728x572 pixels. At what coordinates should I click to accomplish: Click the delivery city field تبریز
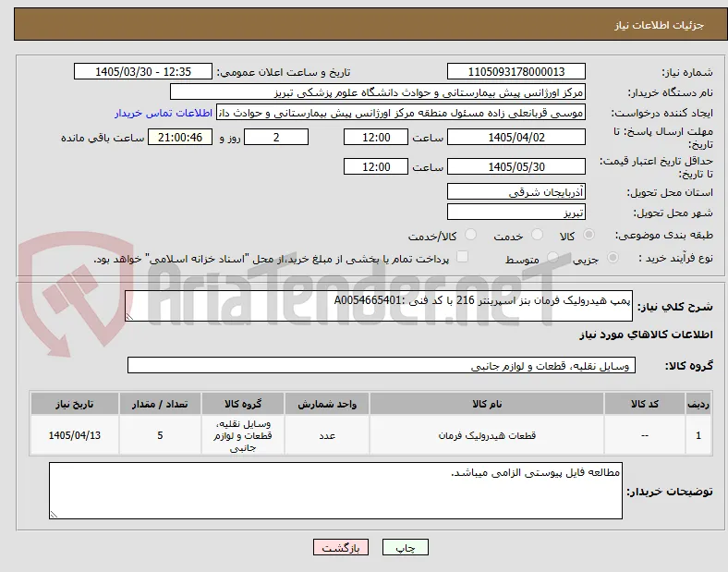(516, 212)
